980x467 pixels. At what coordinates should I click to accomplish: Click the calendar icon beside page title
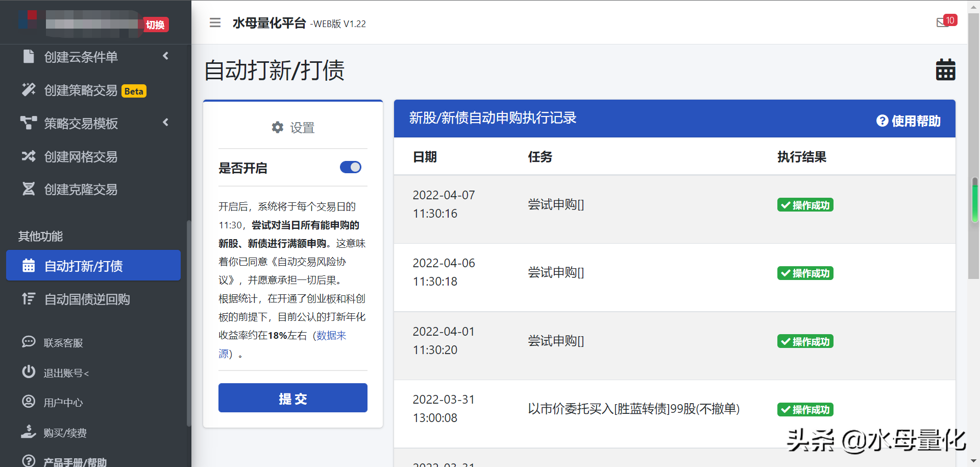pos(945,69)
